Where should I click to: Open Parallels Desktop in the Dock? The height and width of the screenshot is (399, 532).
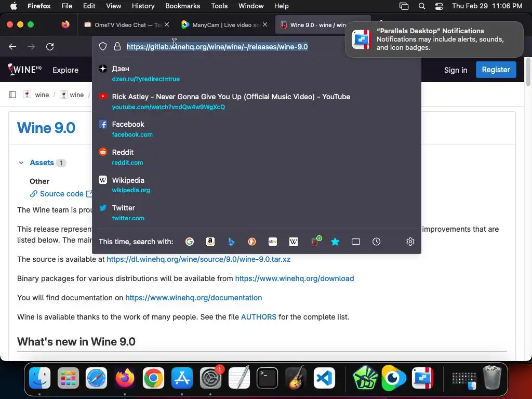423,378
